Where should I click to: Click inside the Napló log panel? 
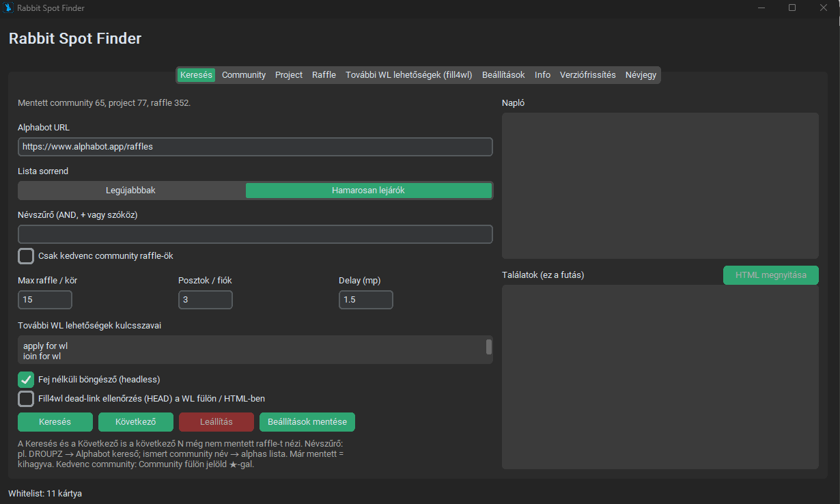click(660, 186)
